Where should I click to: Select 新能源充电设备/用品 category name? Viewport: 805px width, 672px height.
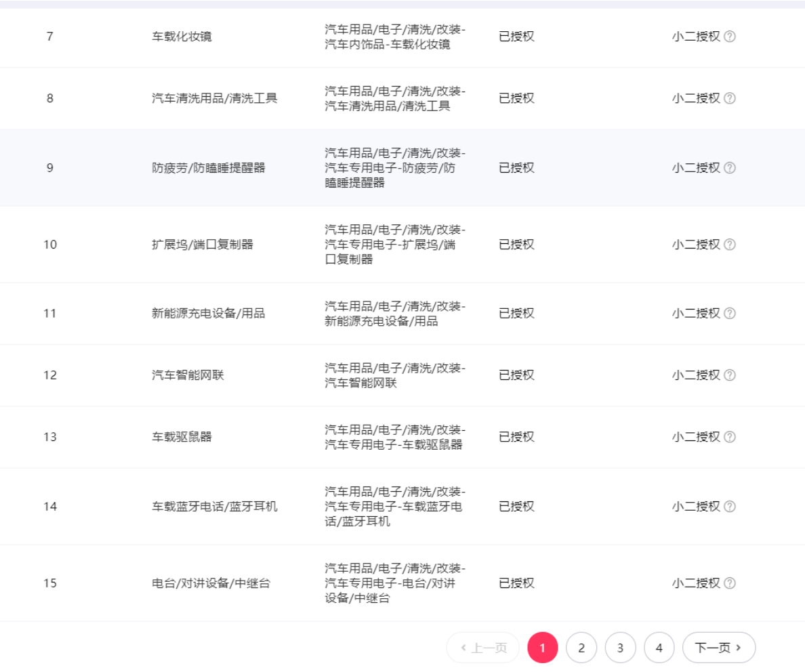(x=208, y=313)
